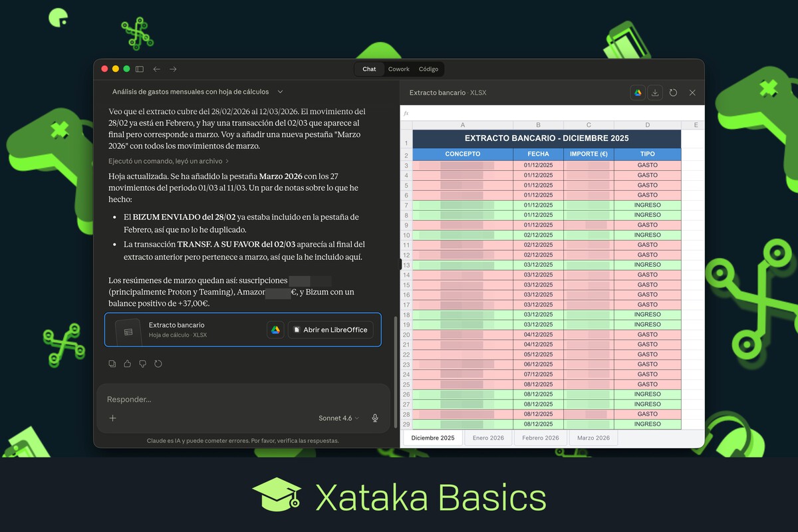
Task: Download the Extracto bancario spreadsheet
Action: 655,93
